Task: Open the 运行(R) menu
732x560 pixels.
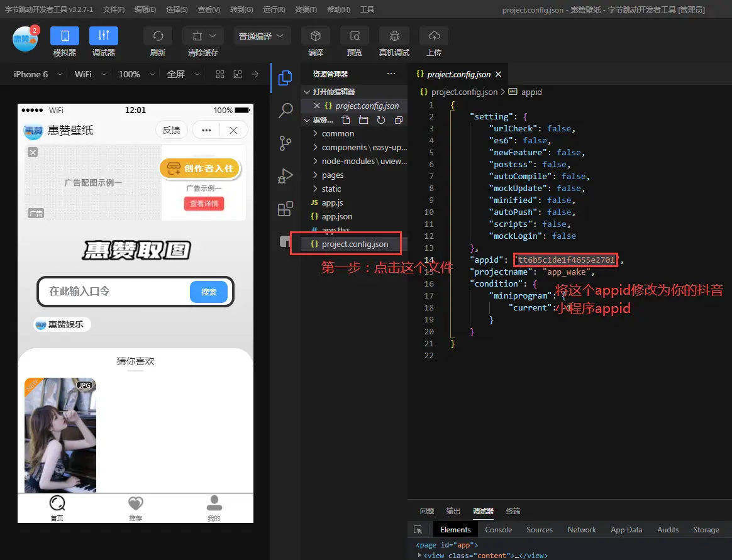Action: (x=274, y=9)
